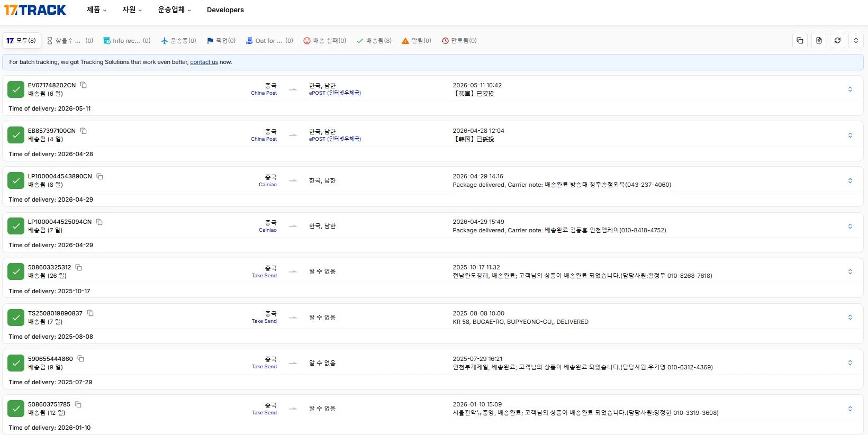This screenshot has width=868, height=435.
Task: Select the 픽업(0) tab
Action: pos(221,41)
